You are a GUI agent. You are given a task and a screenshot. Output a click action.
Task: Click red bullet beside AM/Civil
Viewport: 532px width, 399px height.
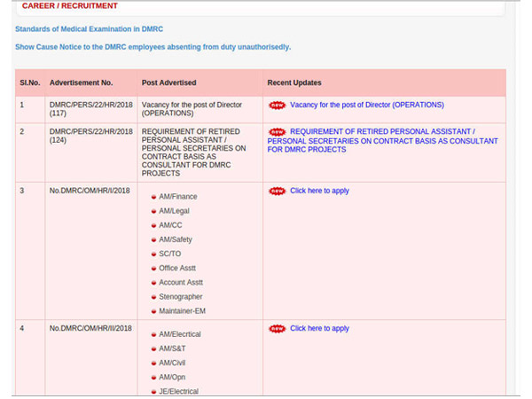(153, 364)
